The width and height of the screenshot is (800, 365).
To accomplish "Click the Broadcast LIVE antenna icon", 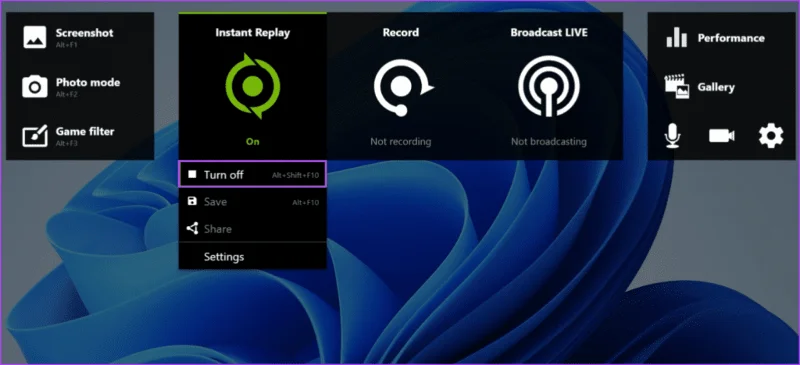I will (x=549, y=86).
